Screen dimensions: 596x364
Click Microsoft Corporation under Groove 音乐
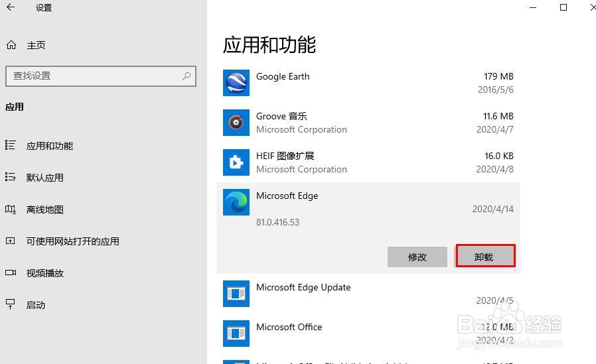[301, 130]
